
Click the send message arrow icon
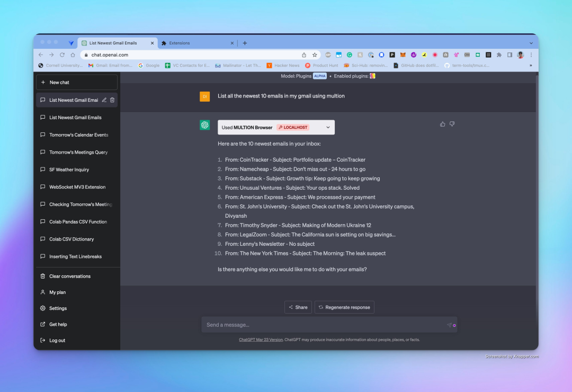tap(450, 325)
